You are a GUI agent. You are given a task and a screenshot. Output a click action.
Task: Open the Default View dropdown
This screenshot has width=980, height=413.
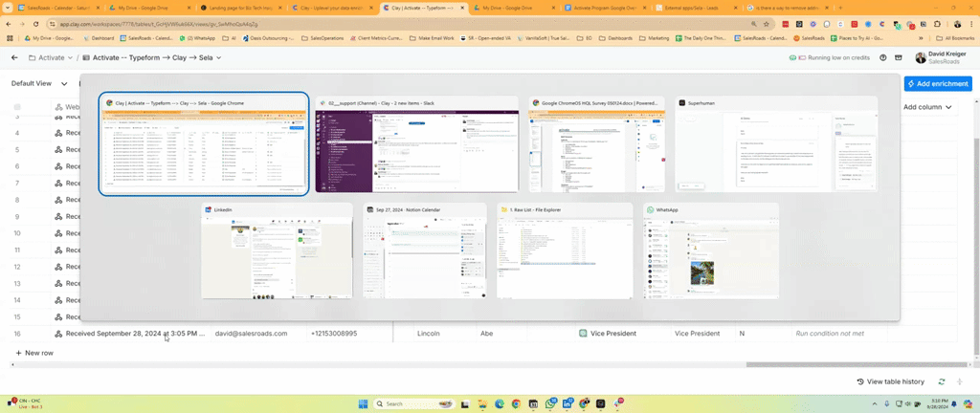click(38, 84)
